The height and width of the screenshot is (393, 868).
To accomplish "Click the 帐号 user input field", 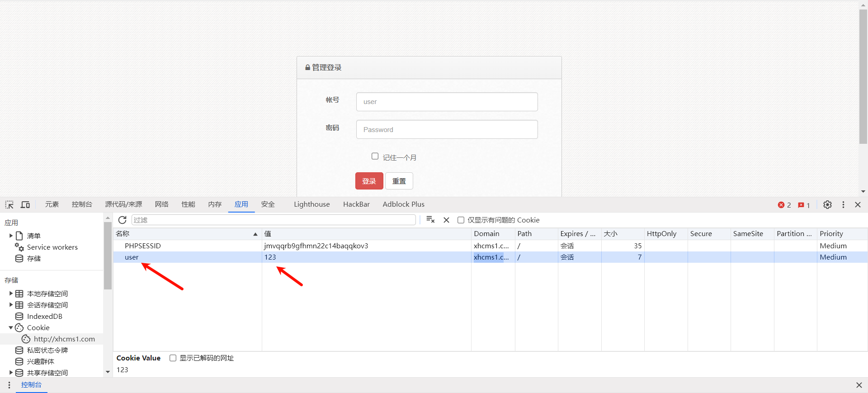I will [x=447, y=102].
